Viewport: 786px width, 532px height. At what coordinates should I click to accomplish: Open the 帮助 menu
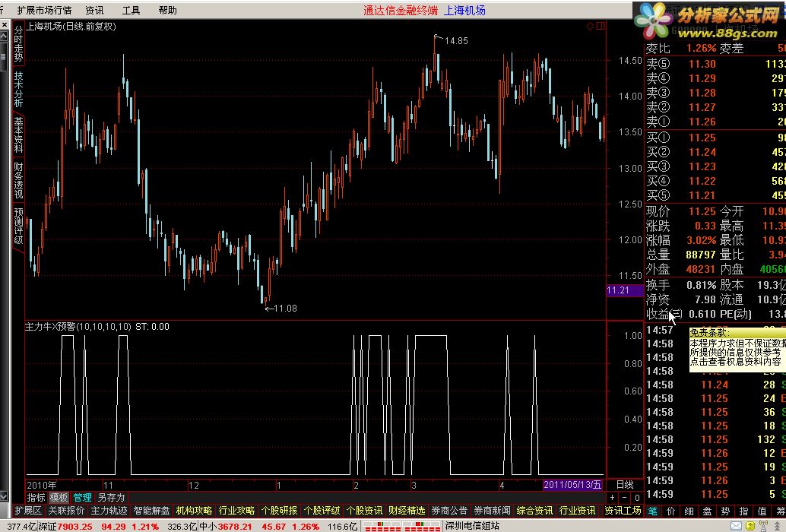pyautogui.click(x=167, y=10)
